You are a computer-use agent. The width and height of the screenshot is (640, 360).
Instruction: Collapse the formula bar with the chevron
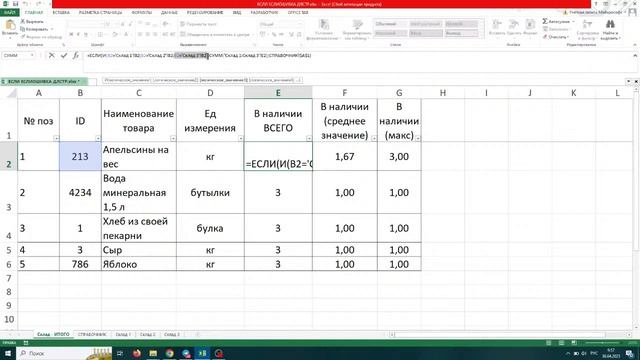tap(635, 56)
